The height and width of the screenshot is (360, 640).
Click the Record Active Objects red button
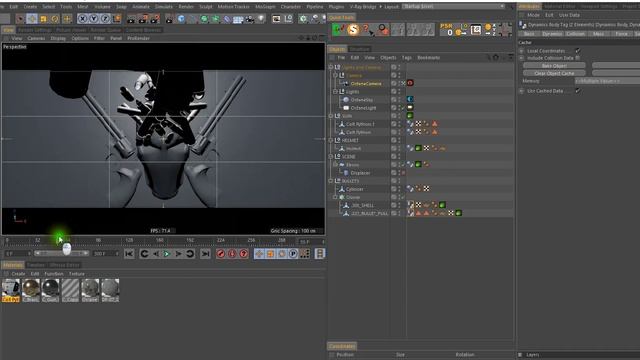tap(221, 254)
